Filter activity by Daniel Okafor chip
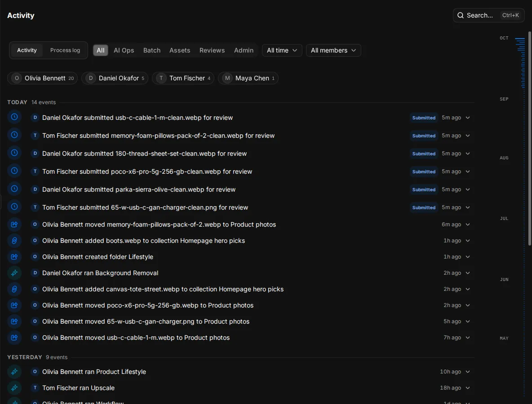Image resolution: width=532 pixels, height=404 pixels. 115,78
